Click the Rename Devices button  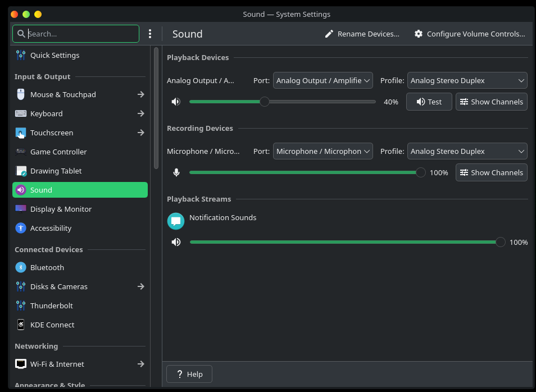(362, 34)
